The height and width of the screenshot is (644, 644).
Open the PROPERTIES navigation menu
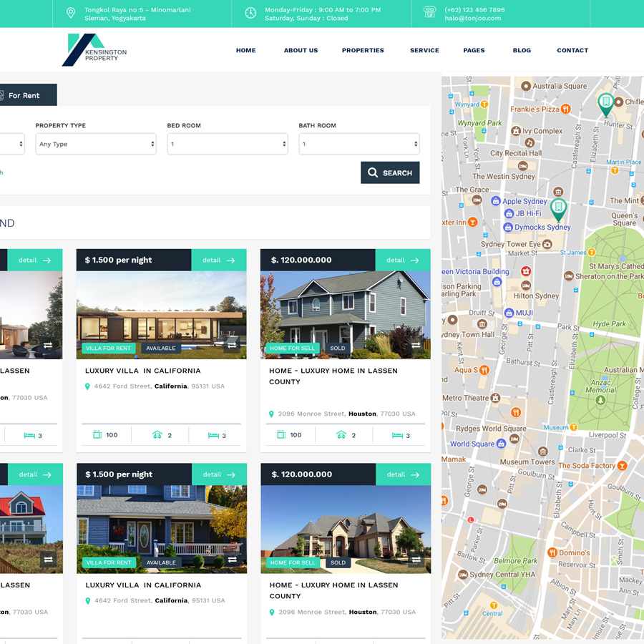pyautogui.click(x=363, y=50)
